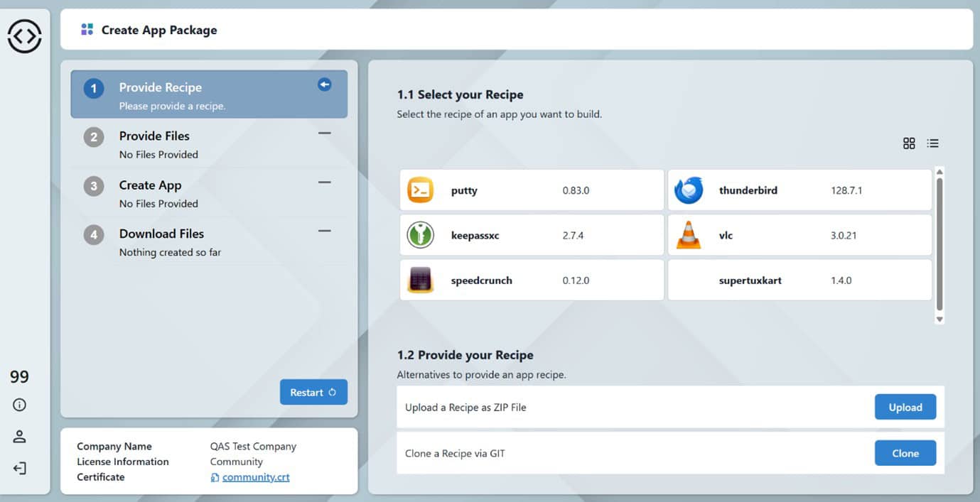Select the vlc recipe name
Screen dimensions: 980x502
coord(726,235)
